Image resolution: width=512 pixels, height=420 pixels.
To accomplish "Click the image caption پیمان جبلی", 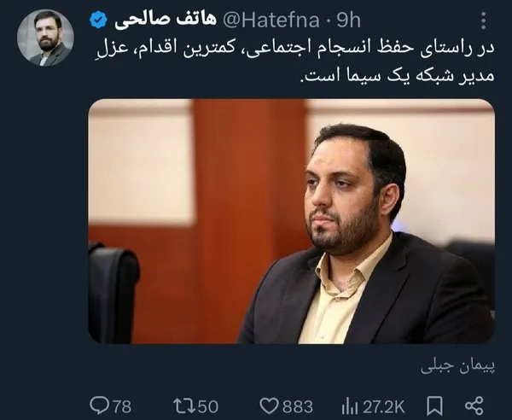I will (x=457, y=367).
